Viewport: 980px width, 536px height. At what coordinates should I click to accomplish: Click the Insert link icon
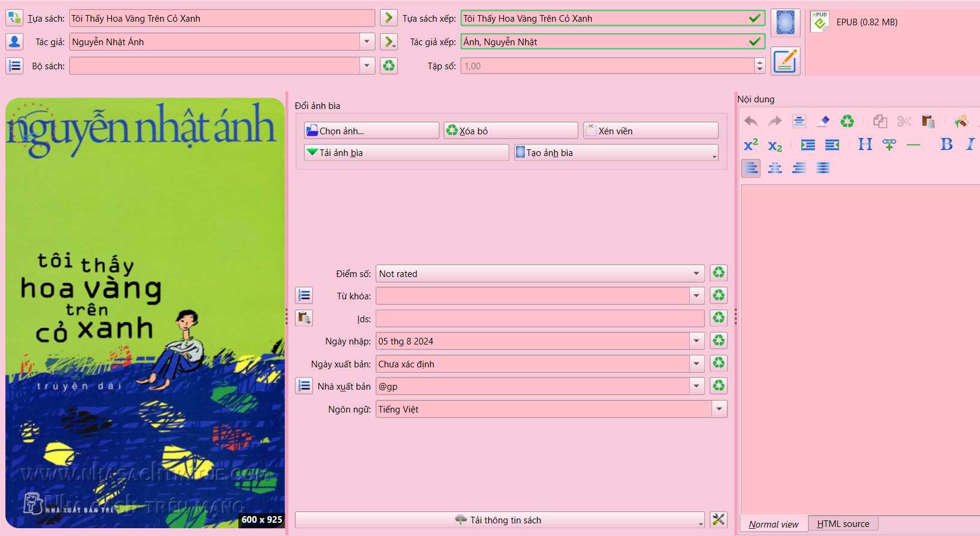tap(889, 145)
